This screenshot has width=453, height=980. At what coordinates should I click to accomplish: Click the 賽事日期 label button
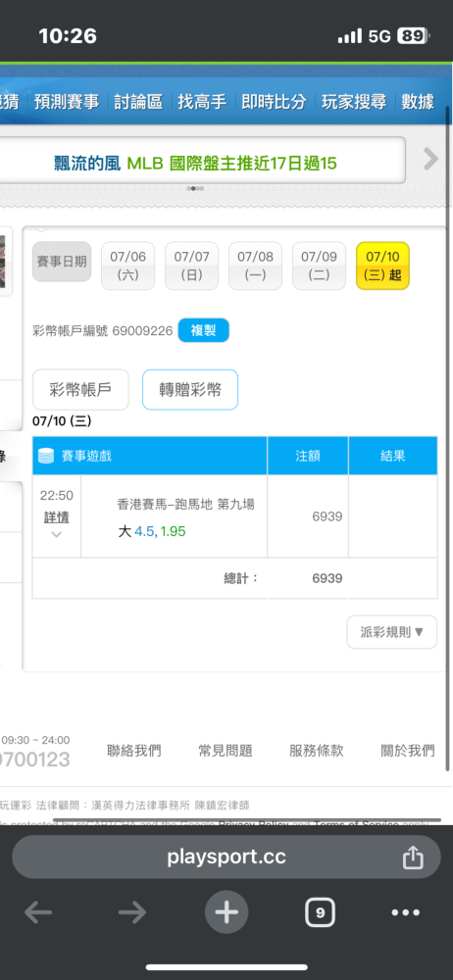click(x=62, y=262)
